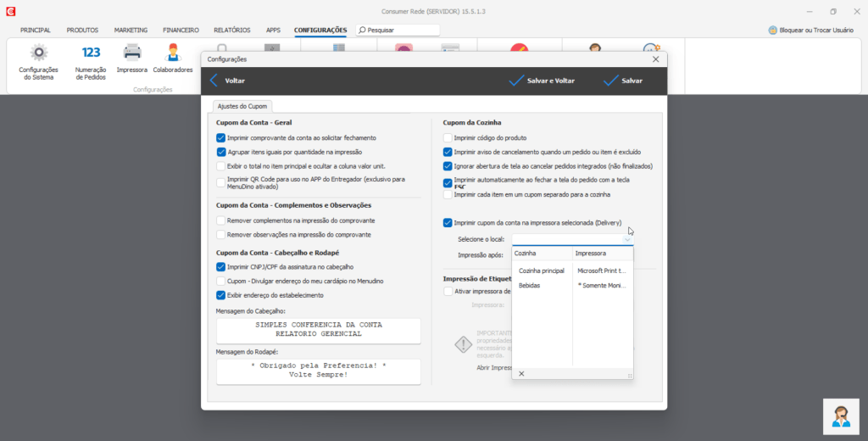Viewport: 868px width, 441px height.
Task: Click the support assistant avatar icon
Action: pyautogui.click(x=841, y=416)
